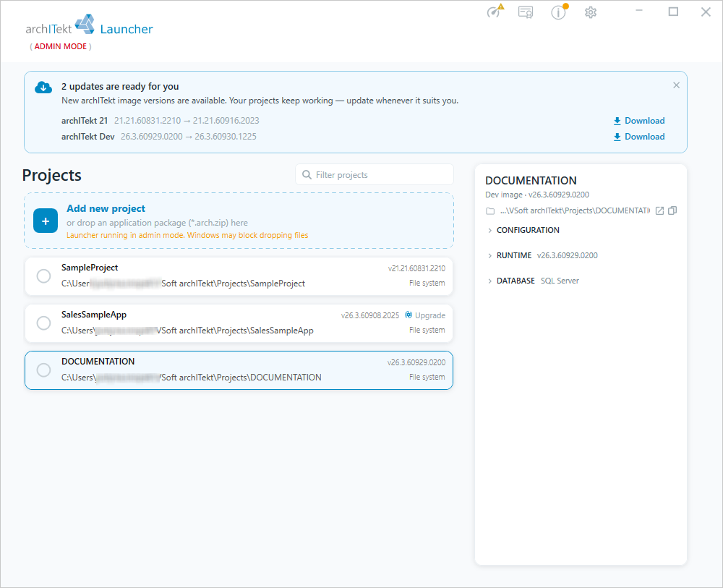Minimize the Launcher window
Viewport: 723px width, 588px height.
pyautogui.click(x=639, y=11)
